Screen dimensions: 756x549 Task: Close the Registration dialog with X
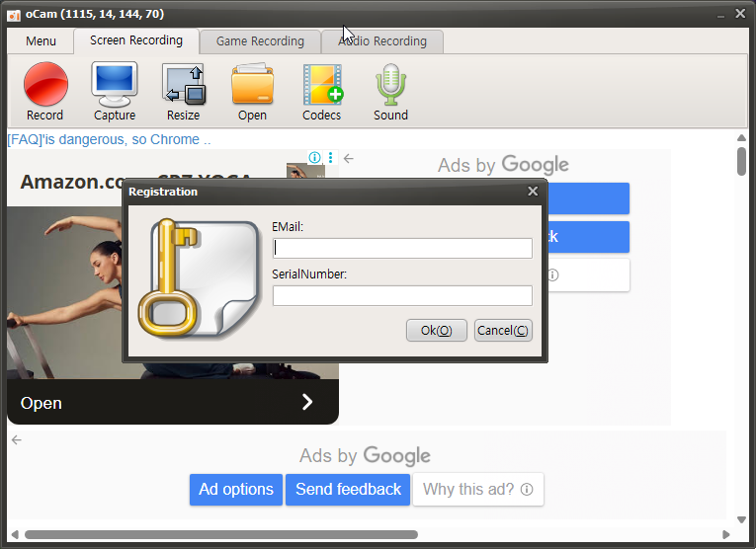[533, 192]
